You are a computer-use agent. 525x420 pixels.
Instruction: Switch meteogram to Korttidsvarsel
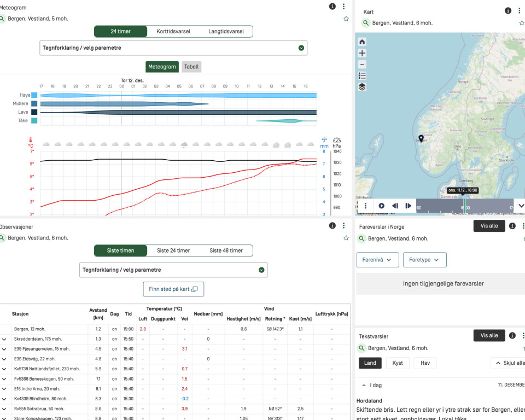point(173,32)
